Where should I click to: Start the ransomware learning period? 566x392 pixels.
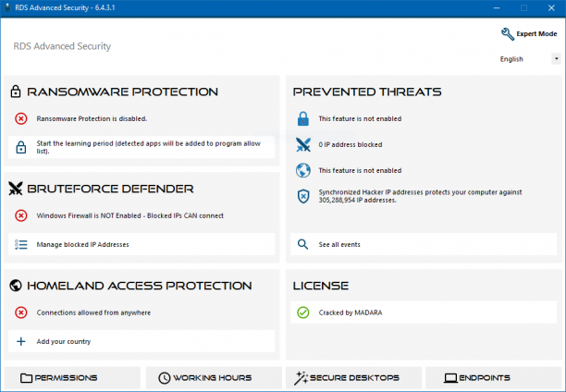pos(141,147)
